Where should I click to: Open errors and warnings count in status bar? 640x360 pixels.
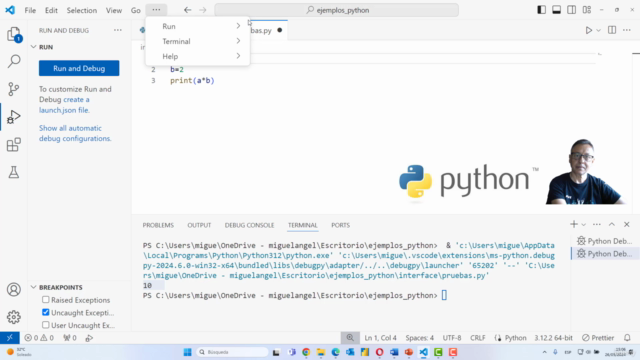pyautogui.click(x=39, y=338)
